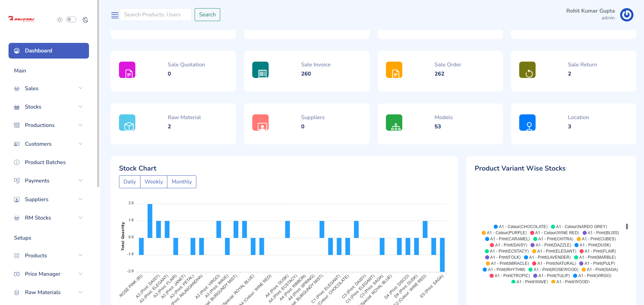Click the blue Location pin icon
The height and width of the screenshot is (305, 644).
(527, 123)
